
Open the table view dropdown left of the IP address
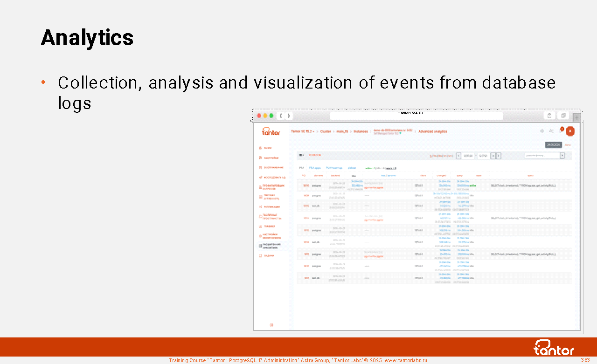tap(301, 155)
